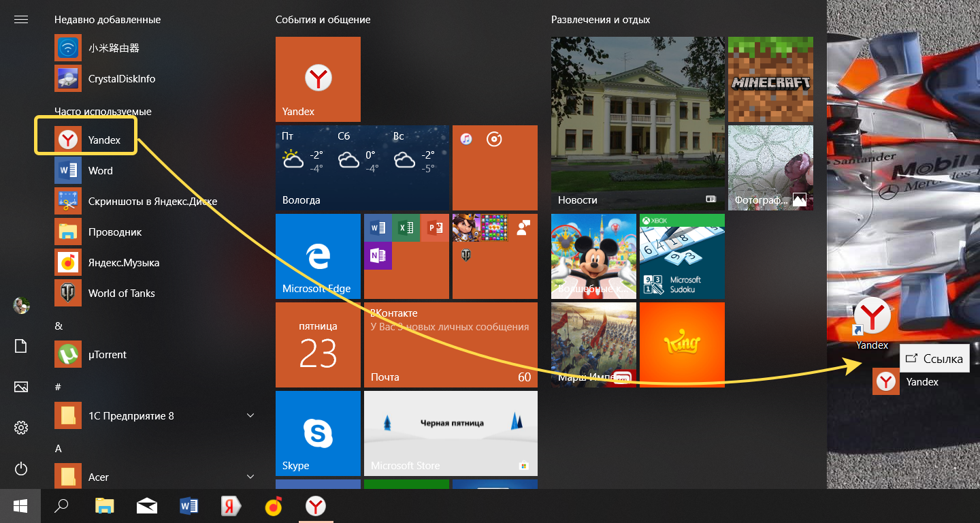This screenshot has height=523, width=980.
Task: Select the Yandex desktop shortcut icon
Action: tap(872, 323)
